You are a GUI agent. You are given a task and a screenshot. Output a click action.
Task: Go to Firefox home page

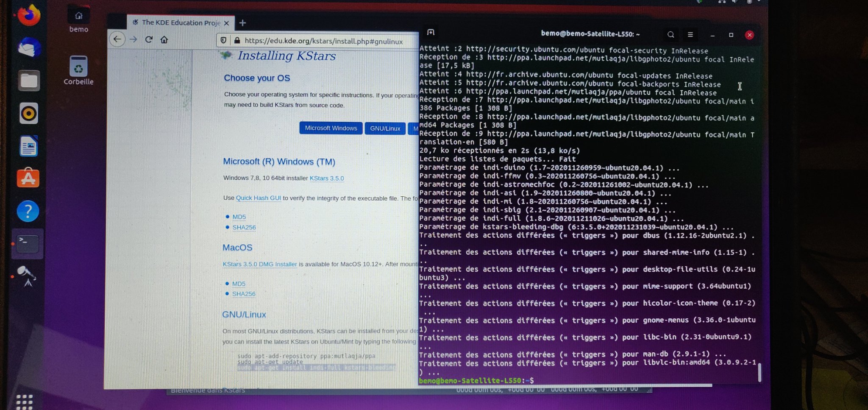tap(164, 39)
